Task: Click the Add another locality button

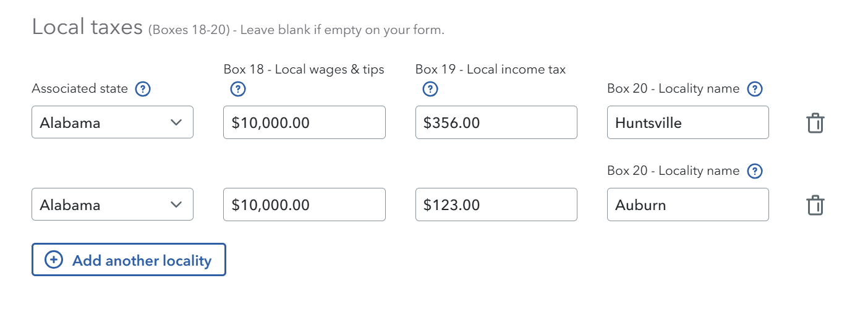Action: (x=129, y=260)
